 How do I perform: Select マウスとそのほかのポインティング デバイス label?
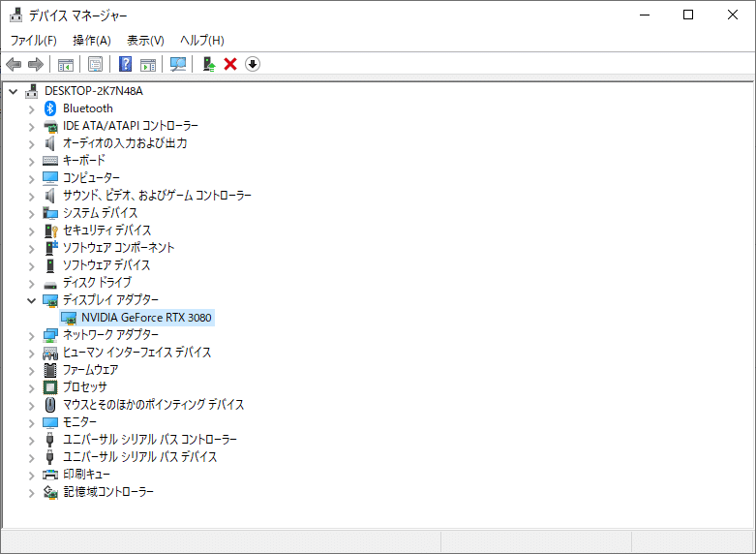point(153,405)
